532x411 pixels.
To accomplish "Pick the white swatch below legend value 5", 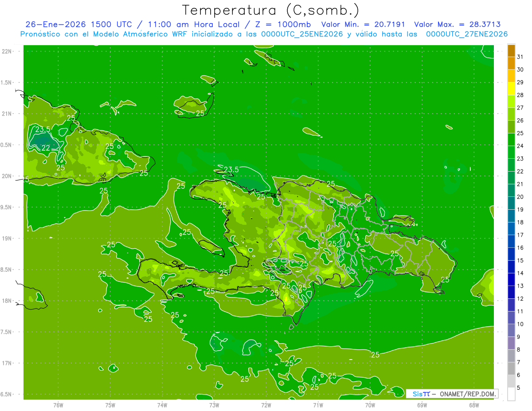I will click(x=511, y=394).
